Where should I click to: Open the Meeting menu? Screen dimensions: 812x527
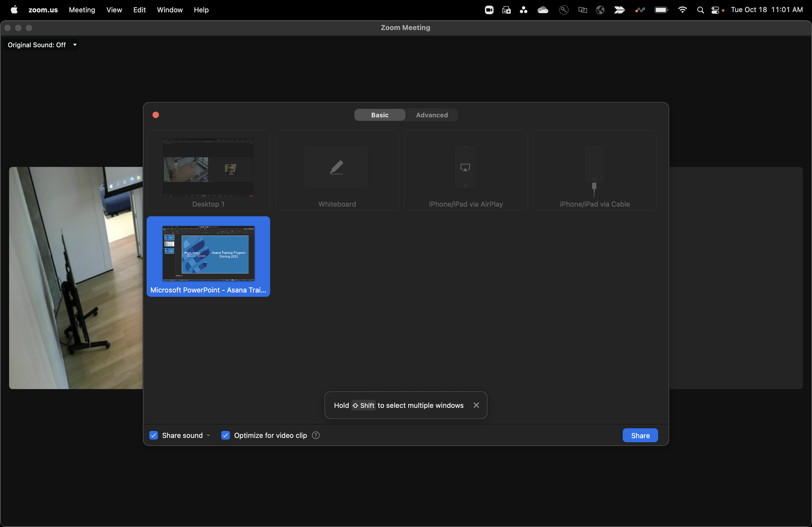82,10
